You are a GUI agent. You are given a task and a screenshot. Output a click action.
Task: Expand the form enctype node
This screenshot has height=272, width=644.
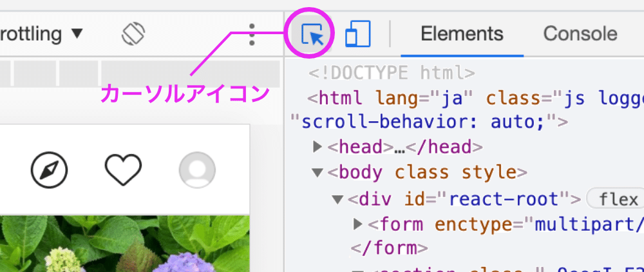[357, 224]
